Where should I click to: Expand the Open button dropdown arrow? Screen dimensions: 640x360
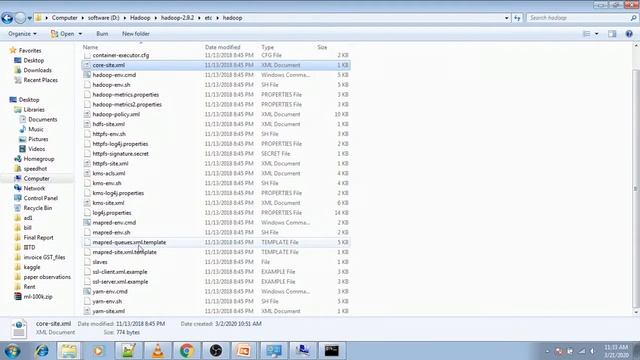(x=80, y=34)
